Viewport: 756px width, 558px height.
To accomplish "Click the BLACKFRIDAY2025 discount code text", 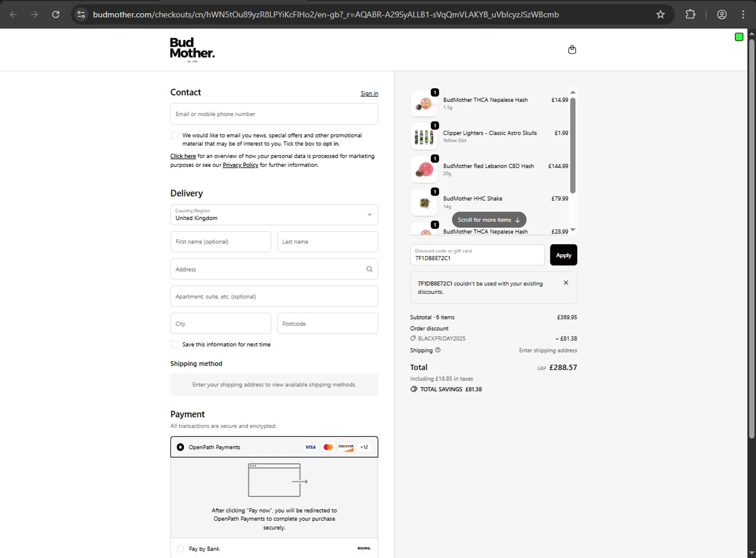I will 442,338.
